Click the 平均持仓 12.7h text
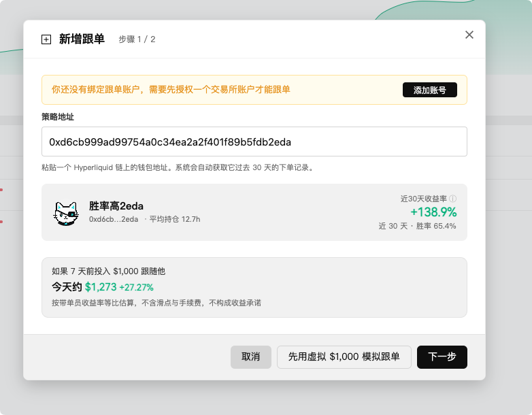This screenshot has width=532, height=415. point(175,219)
